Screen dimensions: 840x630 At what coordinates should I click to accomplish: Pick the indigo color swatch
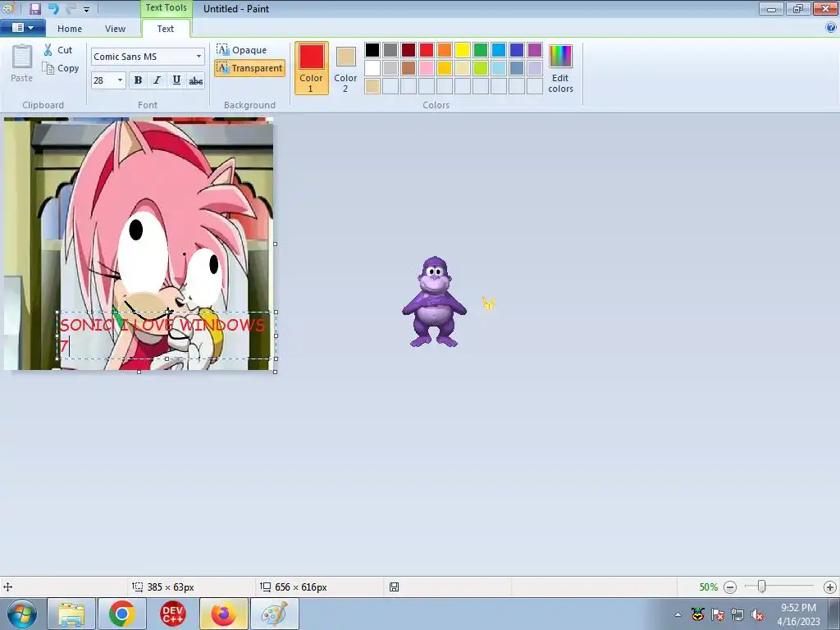click(517, 50)
